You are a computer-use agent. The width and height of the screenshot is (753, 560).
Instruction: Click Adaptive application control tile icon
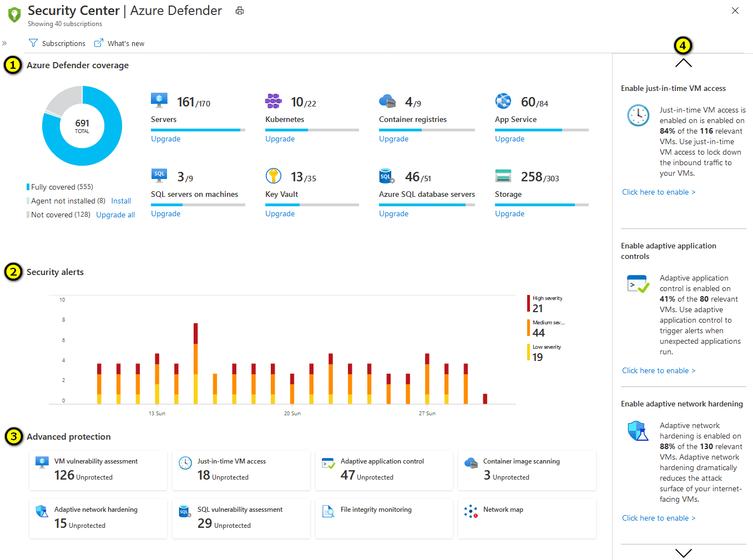coord(328,463)
